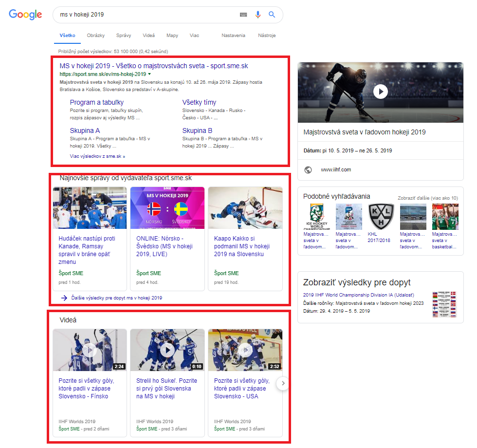This screenshot has width=477, height=448.
Task: Play the 2:24 Slovensko - Fínsko video
Action: [90, 350]
